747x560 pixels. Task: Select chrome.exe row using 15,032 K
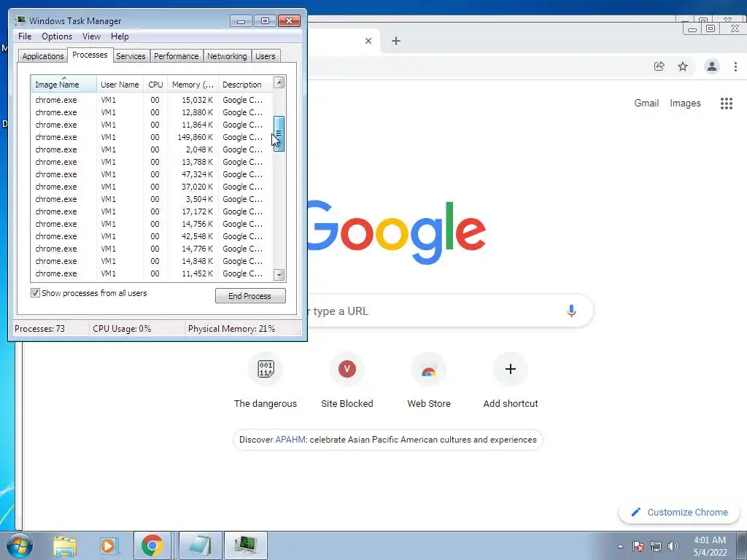click(x=152, y=100)
